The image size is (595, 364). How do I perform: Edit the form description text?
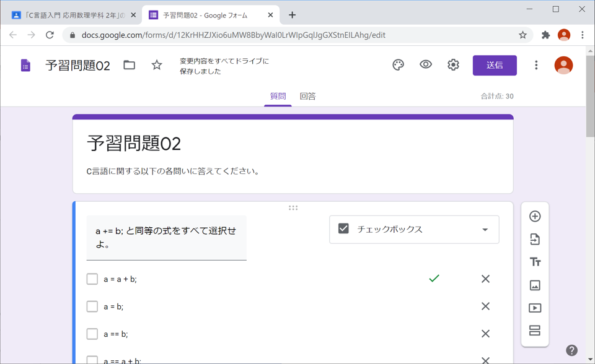(173, 171)
